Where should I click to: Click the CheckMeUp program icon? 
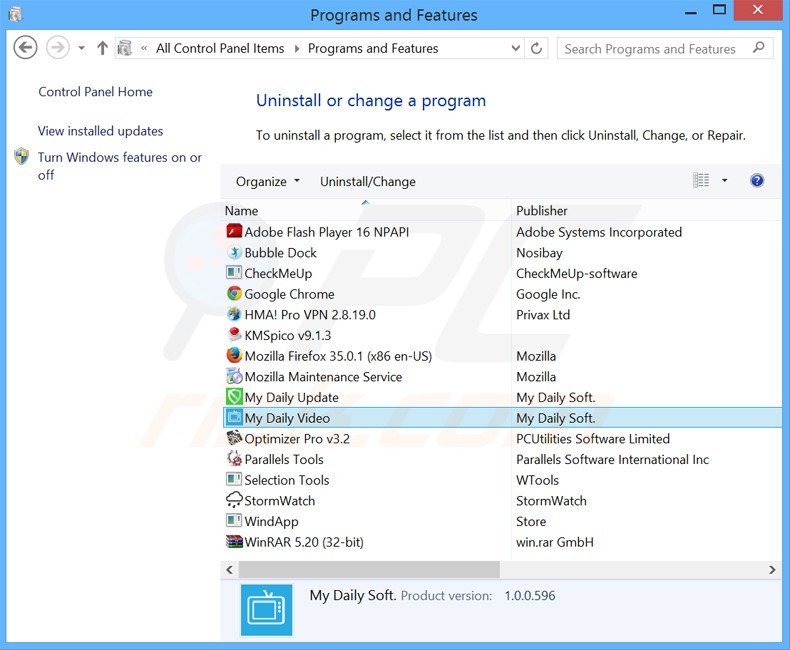click(234, 273)
